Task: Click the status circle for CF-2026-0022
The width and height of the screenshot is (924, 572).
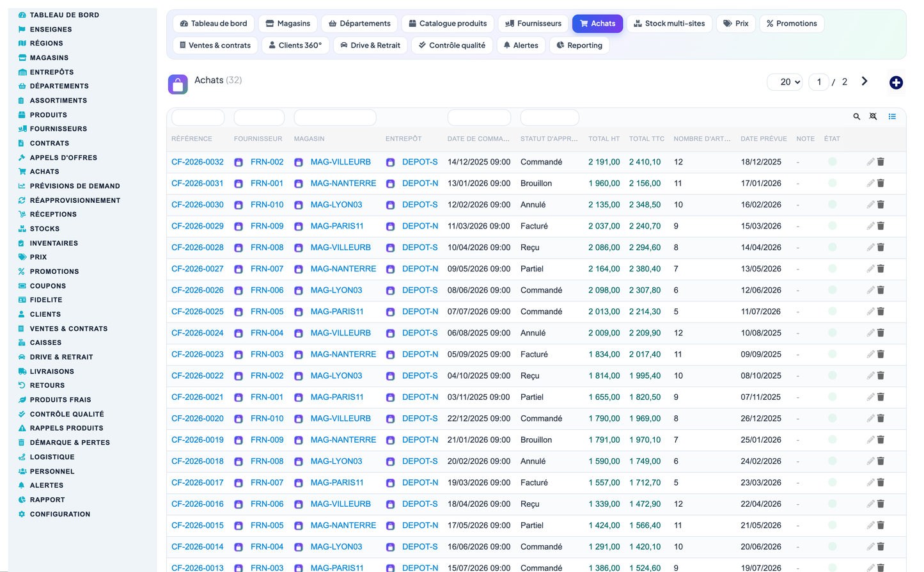Action: pos(833,376)
